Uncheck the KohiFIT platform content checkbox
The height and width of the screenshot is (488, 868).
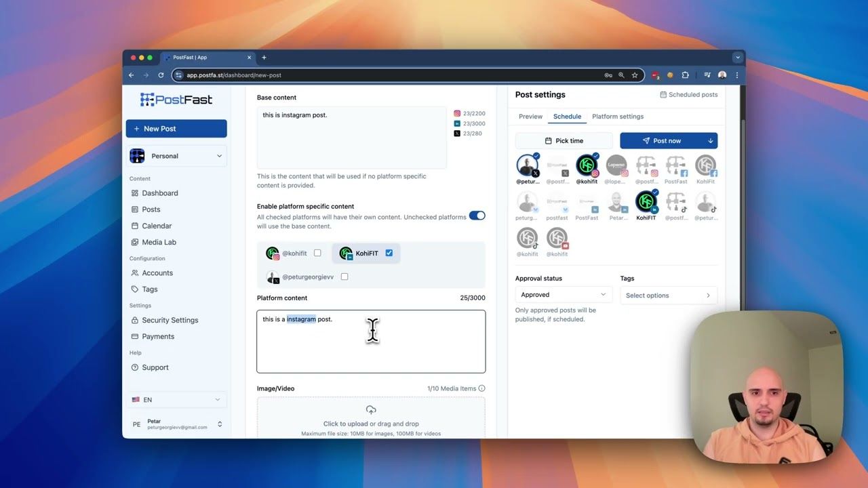click(x=389, y=253)
